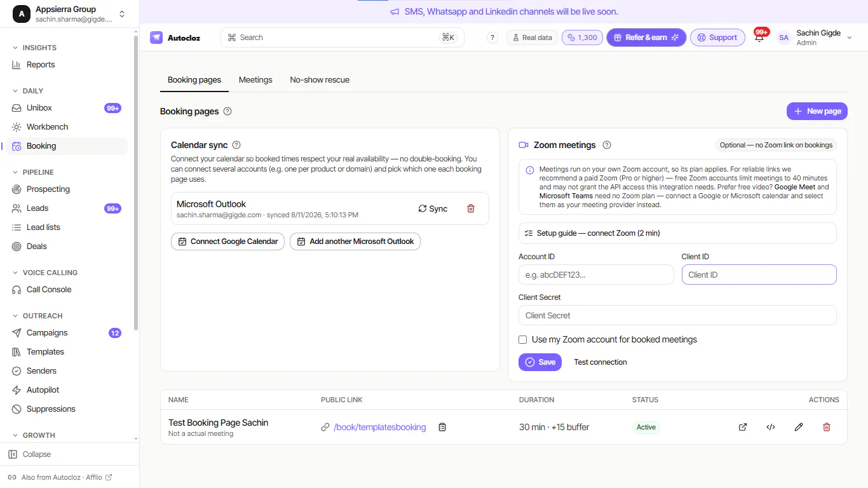Viewport: 868px width, 488px height.
Task: Open Refer & earn
Action: tap(646, 37)
